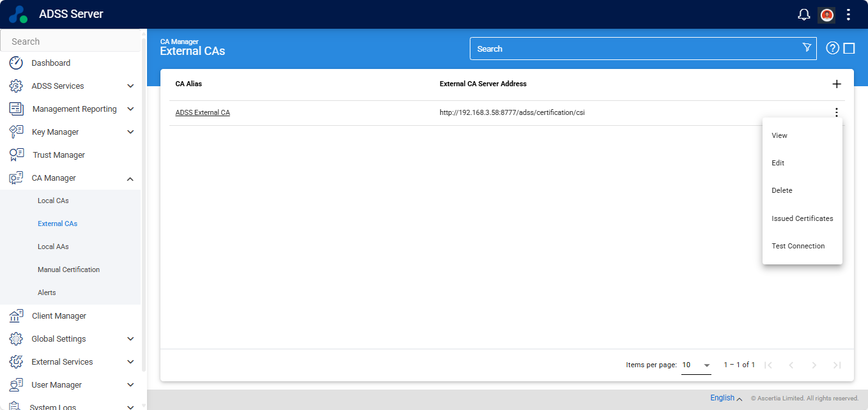Select Delete from the row menu
The width and height of the screenshot is (868, 410).
tap(782, 190)
